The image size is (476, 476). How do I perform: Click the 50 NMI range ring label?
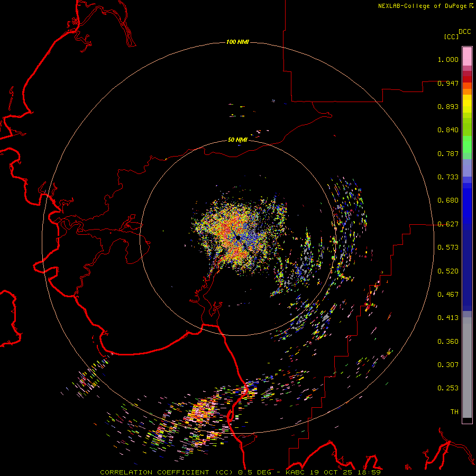[x=237, y=140]
